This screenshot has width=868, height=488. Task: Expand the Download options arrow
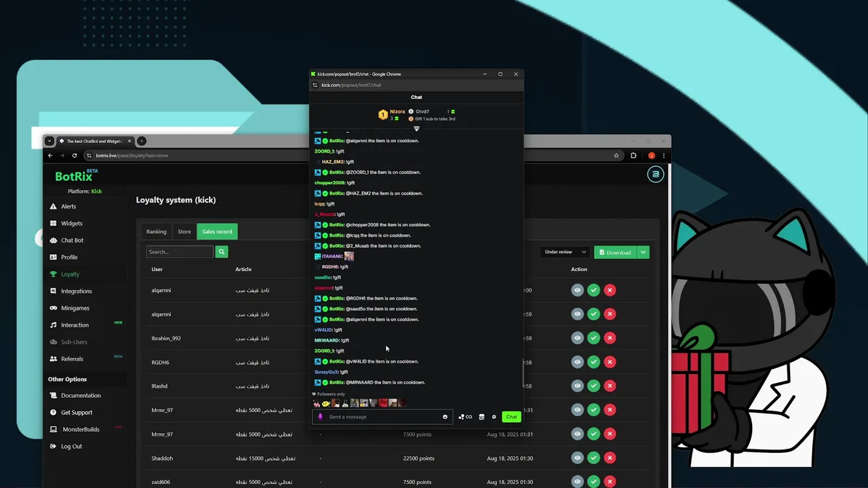pos(643,252)
